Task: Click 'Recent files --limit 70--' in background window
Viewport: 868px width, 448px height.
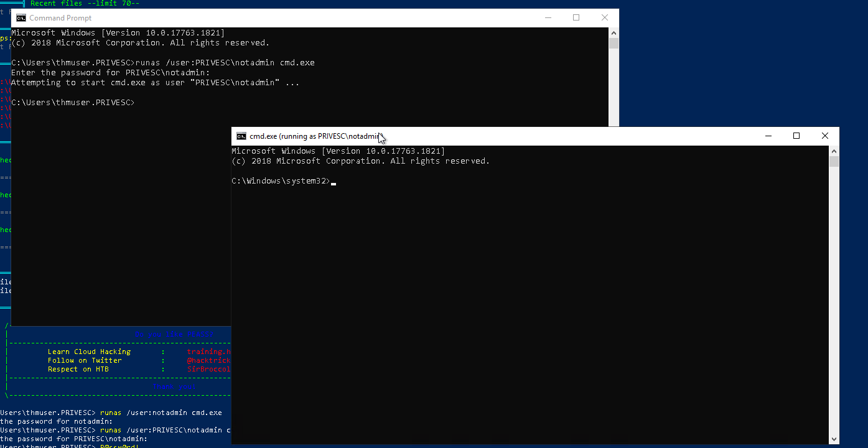Action: coord(85,4)
